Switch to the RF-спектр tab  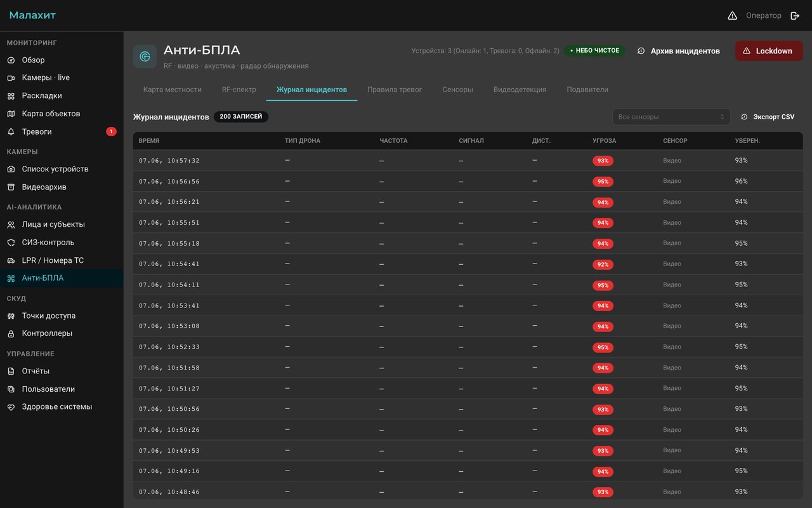(x=239, y=90)
